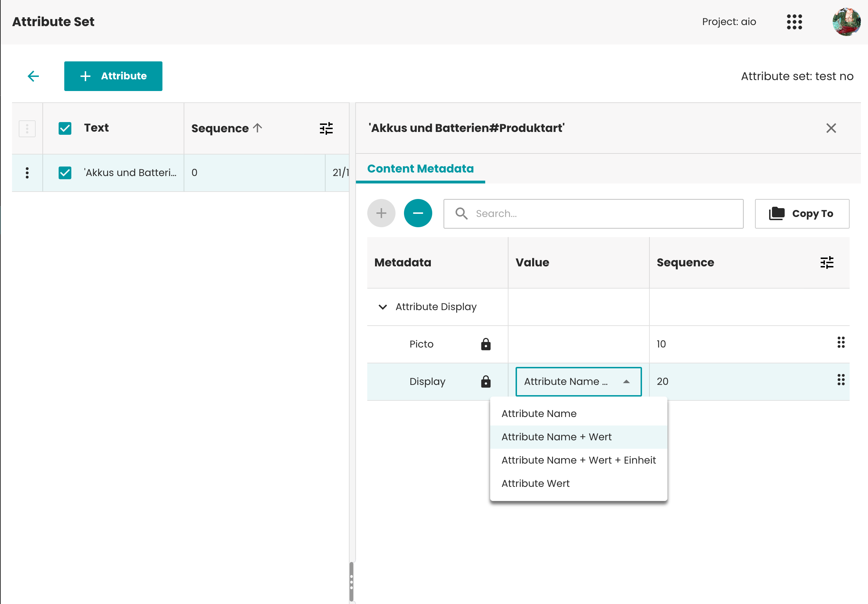Screen dimensions: 868x604
Task: Click the back arrow icon
Action: pyautogui.click(x=33, y=76)
